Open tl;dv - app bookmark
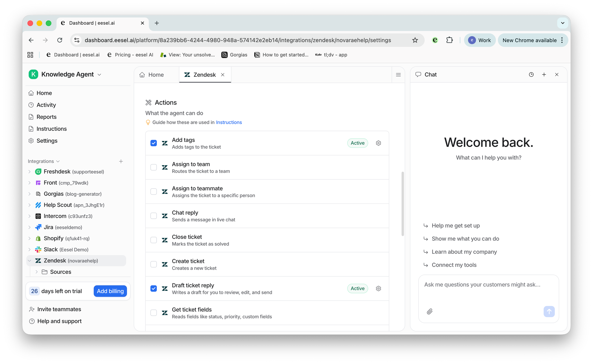This screenshot has width=593, height=364. click(331, 55)
